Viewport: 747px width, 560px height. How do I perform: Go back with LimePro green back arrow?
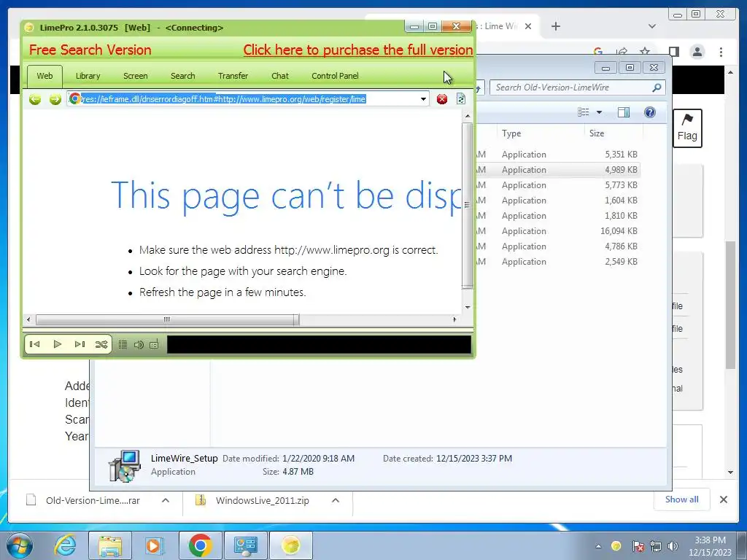[35, 99]
